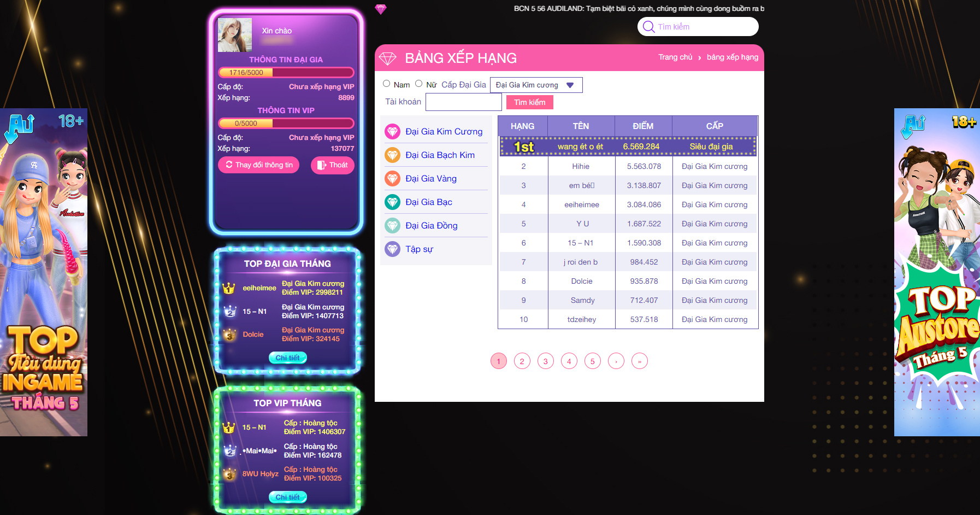Click player name tdzeihey in rank 10
The width and height of the screenshot is (980, 515).
(x=582, y=319)
